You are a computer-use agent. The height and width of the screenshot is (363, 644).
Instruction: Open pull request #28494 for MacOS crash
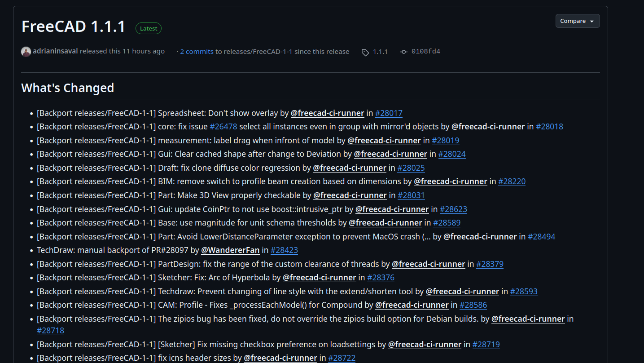(541, 237)
